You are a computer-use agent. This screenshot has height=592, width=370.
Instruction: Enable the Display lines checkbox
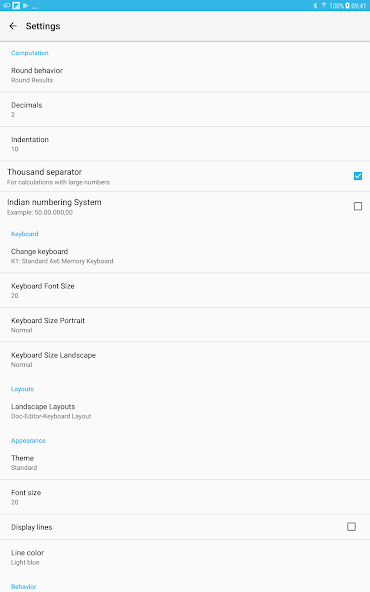tap(351, 526)
